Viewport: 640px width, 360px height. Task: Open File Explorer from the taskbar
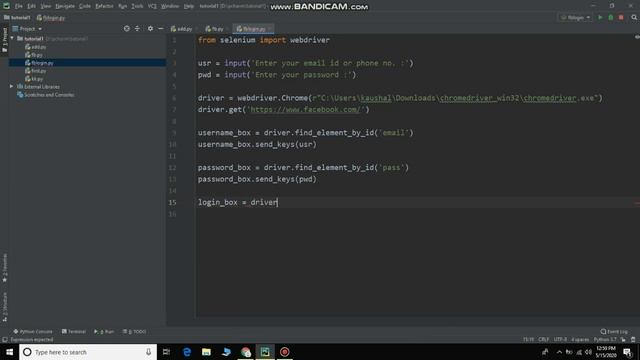point(206,352)
